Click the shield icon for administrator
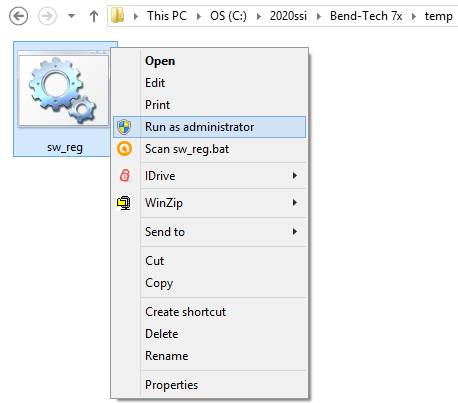 tap(124, 127)
